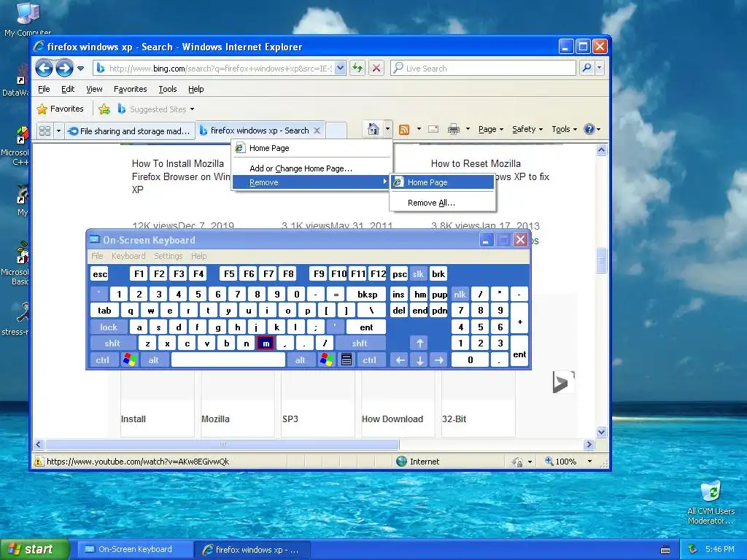Open Live Search provider dropdown arrow
The image size is (747, 560).
click(600, 68)
